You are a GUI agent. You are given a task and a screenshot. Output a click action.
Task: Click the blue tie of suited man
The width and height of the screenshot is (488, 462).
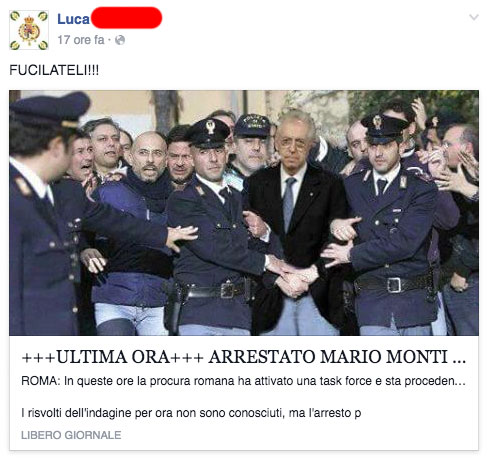[x=288, y=204]
